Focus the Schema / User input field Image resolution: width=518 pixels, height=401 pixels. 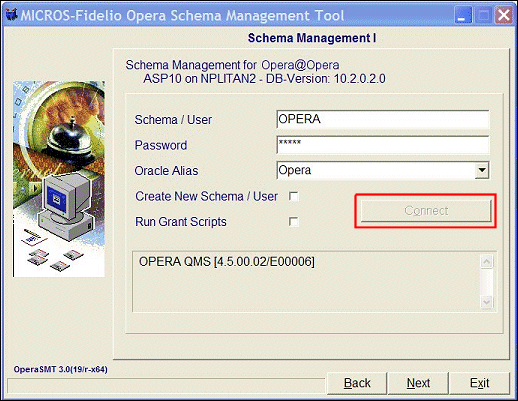383,119
